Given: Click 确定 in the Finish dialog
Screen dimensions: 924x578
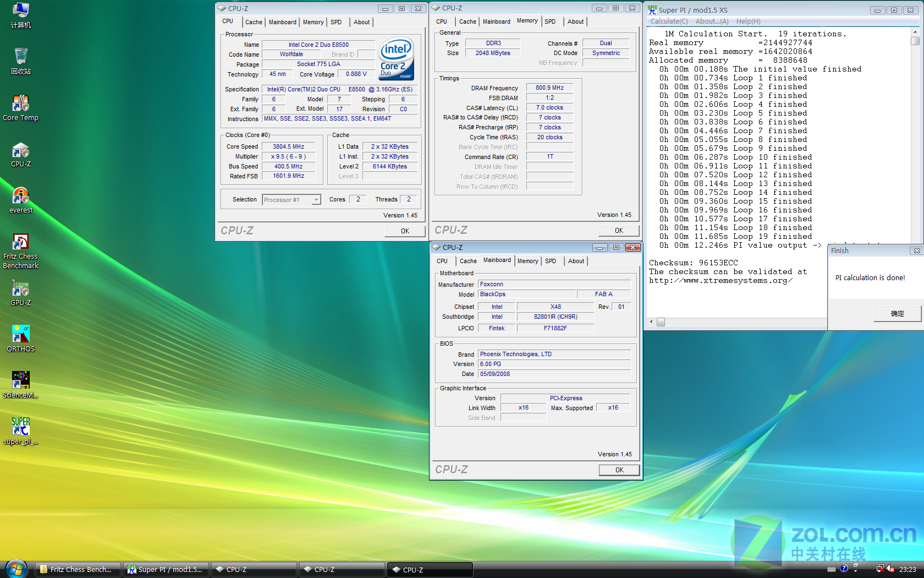Looking at the screenshot, I should click(x=898, y=313).
